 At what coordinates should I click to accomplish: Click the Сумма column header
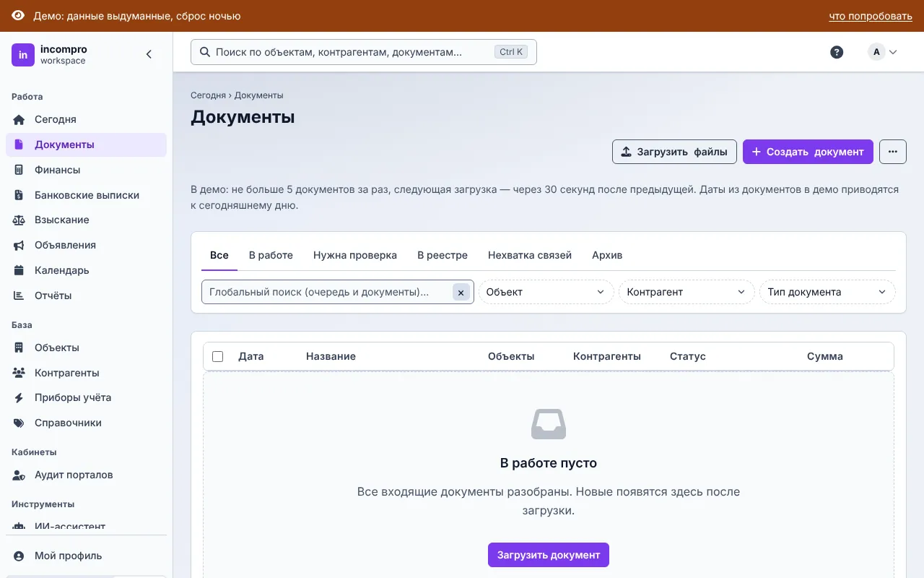(x=825, y=356)
